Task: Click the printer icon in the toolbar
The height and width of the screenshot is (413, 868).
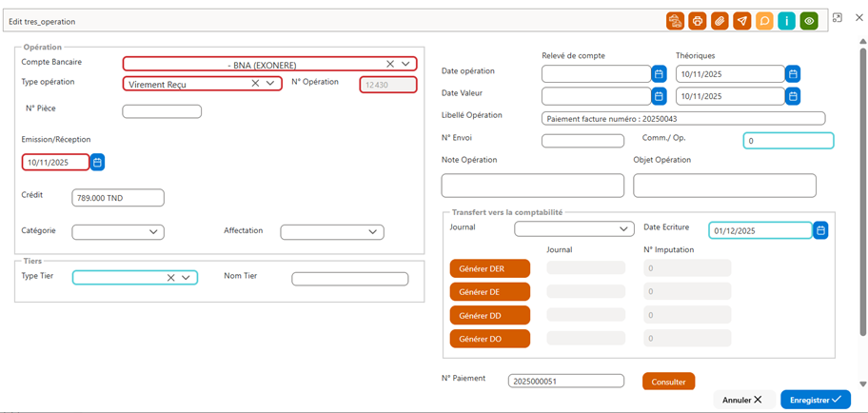Action: click(x=698, y=21)
